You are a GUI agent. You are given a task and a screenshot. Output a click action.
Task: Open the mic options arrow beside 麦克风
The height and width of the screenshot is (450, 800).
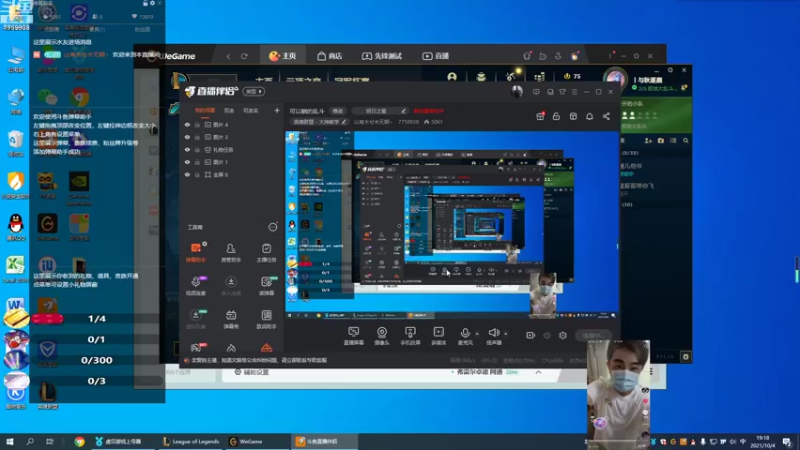pyautogui.click(x=477, y=334)
